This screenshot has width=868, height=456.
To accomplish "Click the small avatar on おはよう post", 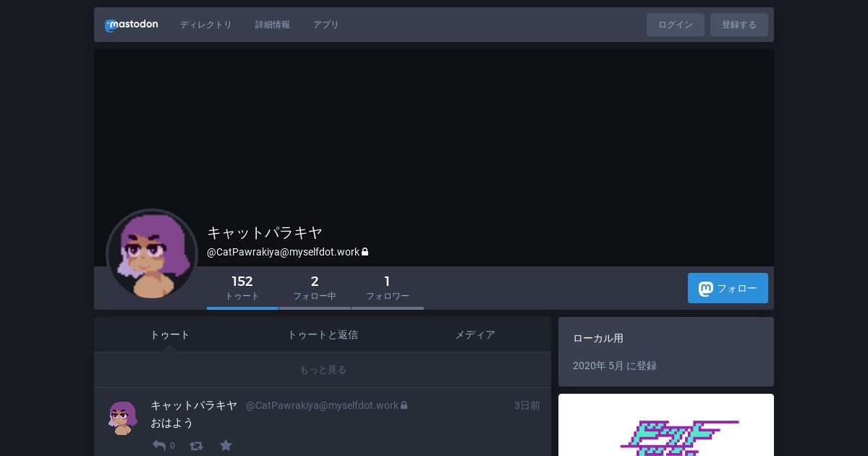I will pos(123,418).
